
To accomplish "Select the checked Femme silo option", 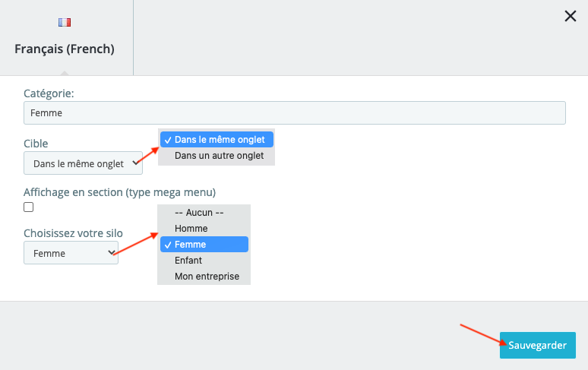I will 190,245.
